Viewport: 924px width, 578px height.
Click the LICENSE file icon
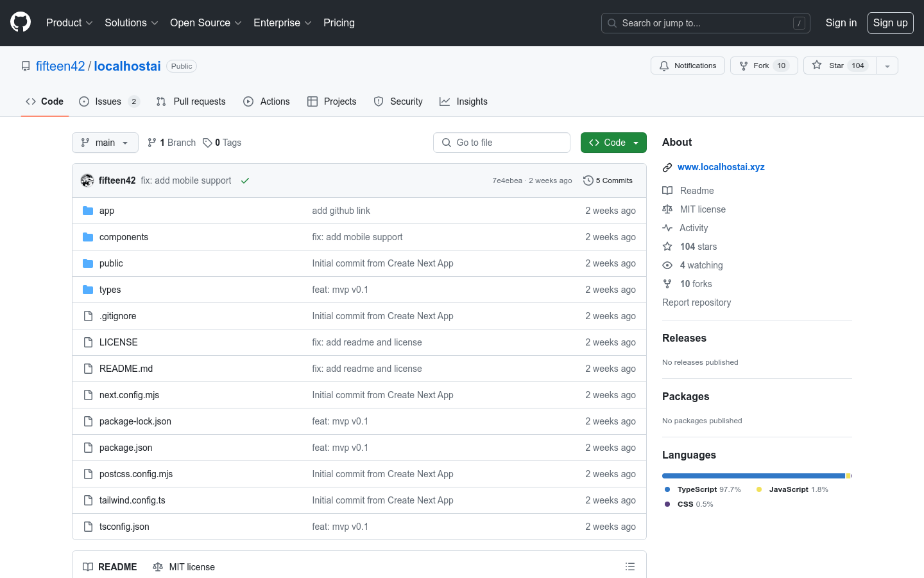pos(88,342)
